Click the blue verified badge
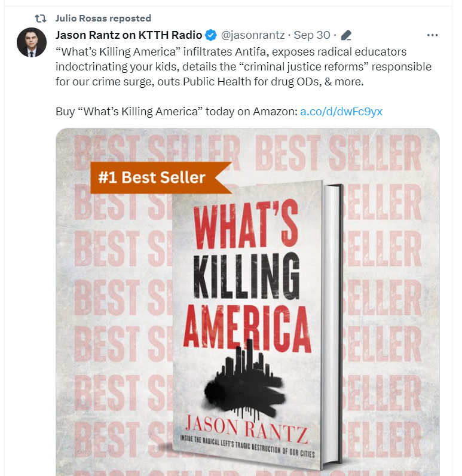This screenshot has height=476, width=462. point(210,35)
